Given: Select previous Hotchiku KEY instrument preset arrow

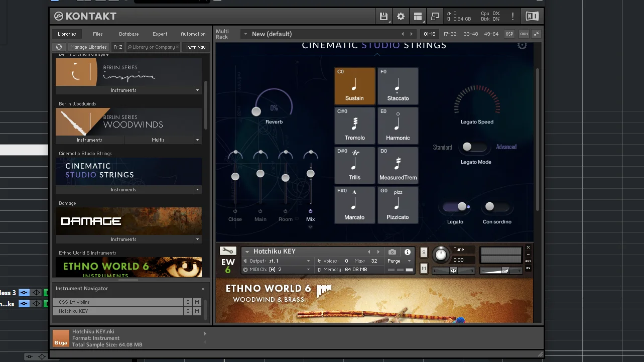Looking at the screenshot, I should [x=369, y=252].
